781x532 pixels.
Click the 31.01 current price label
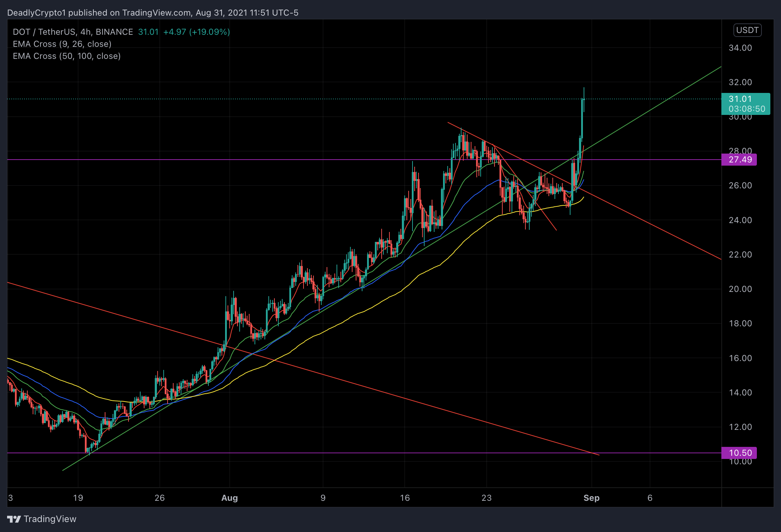[x=740, y=99]
